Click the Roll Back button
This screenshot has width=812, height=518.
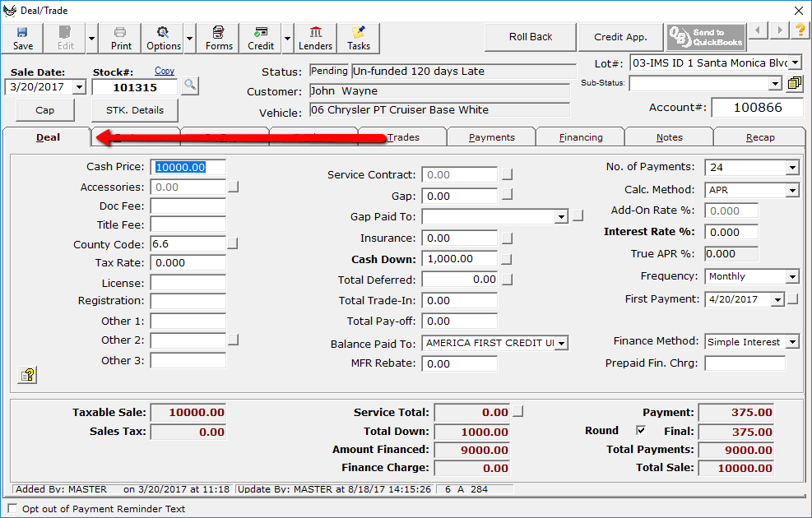(531, 37)
